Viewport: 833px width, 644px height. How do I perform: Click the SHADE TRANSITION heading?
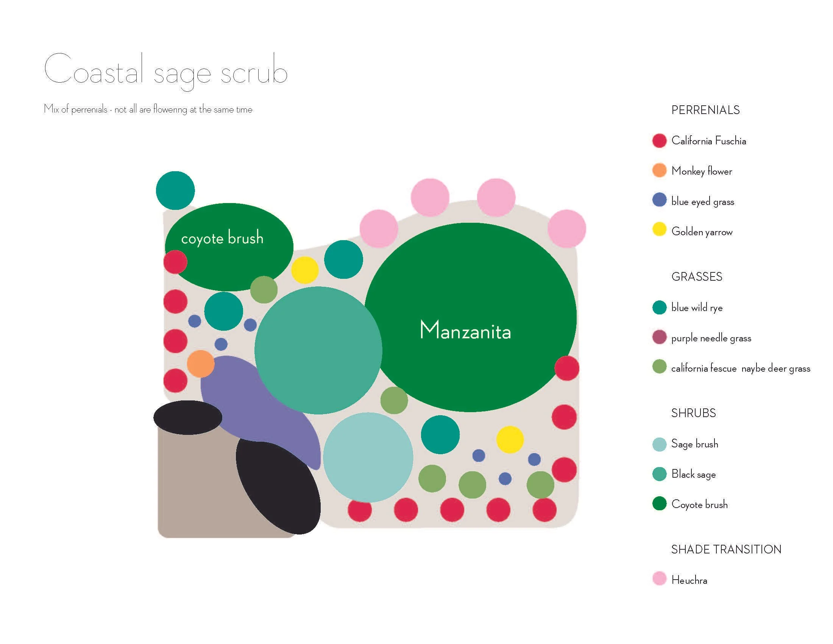pyautogui.click(x=726, y=549)
